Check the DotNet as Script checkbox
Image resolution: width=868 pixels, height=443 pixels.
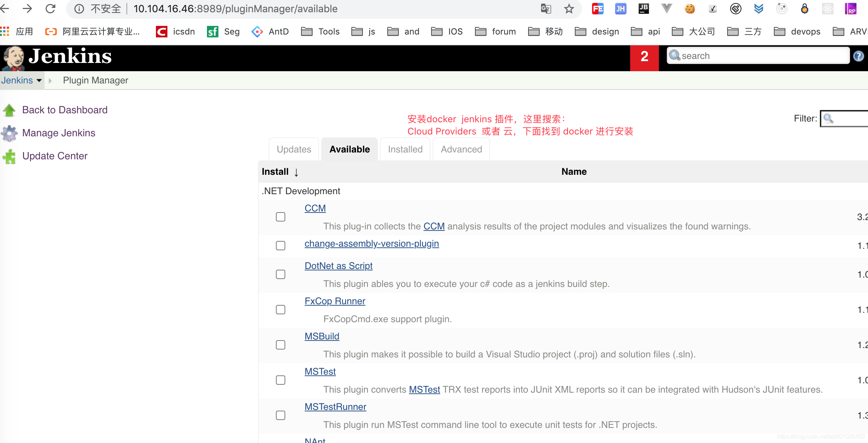tap(281, 274)
